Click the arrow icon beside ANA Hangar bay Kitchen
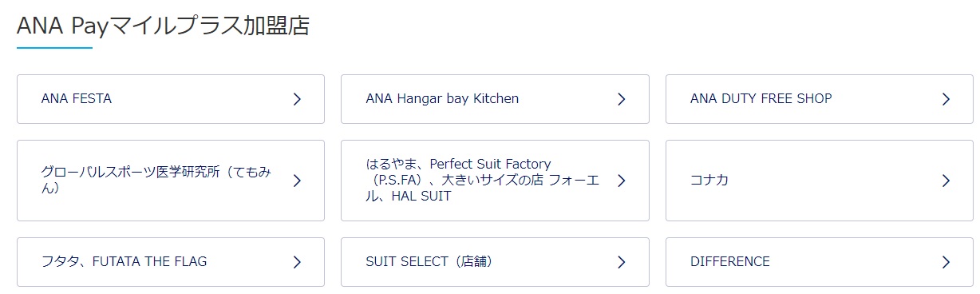Viewport: 980px width, 294px height. [622, 99]
